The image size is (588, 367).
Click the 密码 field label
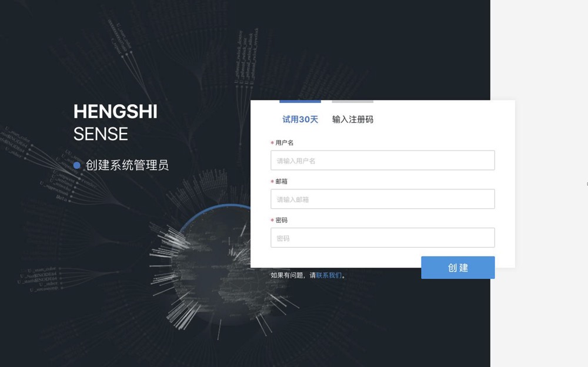click(281, 220)
